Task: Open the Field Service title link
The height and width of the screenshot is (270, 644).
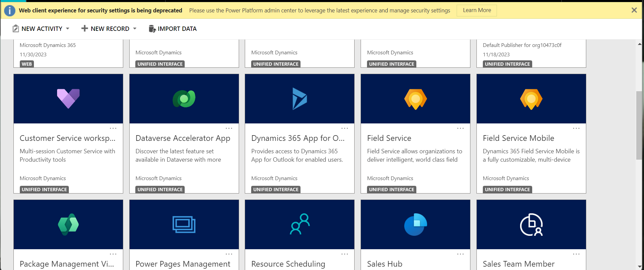Action: click(x=389, y=138)
